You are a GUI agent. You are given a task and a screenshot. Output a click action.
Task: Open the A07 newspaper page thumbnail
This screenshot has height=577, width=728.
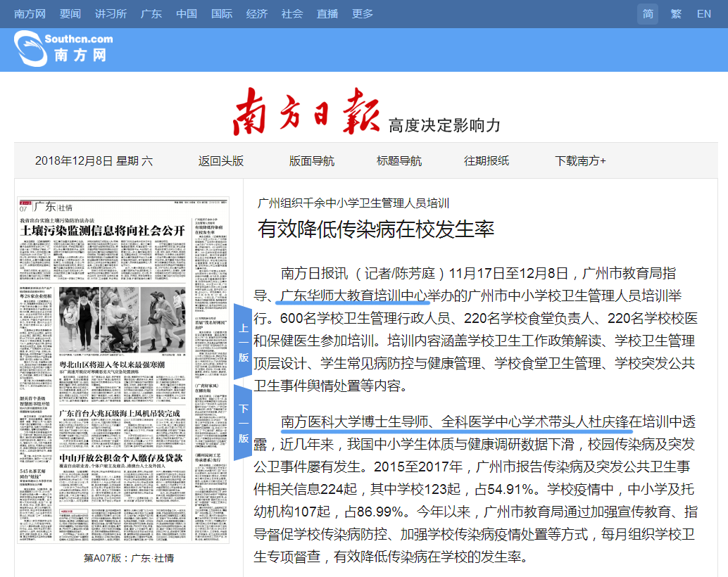(123, 370)
